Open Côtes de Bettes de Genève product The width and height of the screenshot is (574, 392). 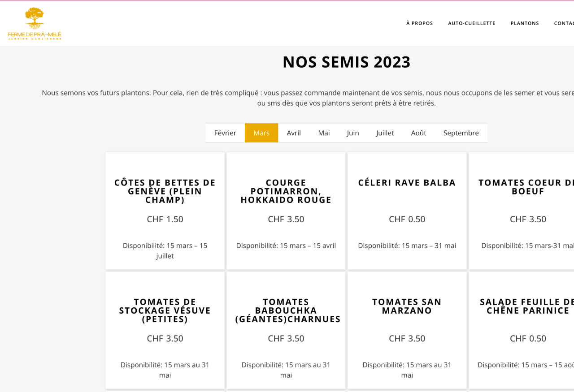165,191
